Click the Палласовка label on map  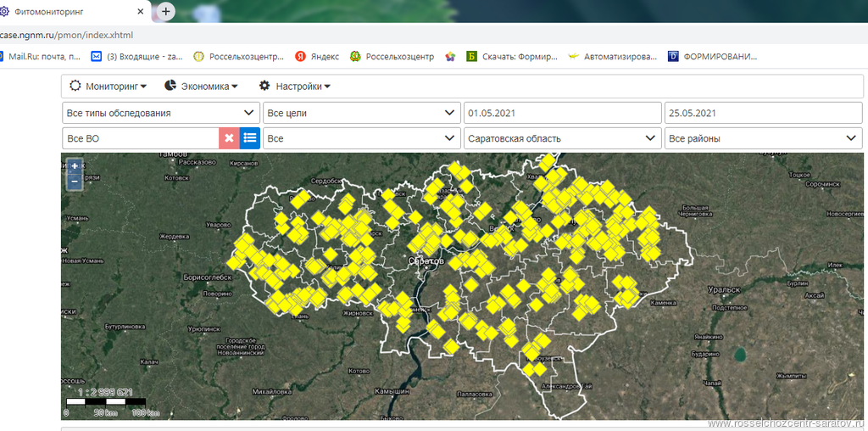tap(474, 394)
